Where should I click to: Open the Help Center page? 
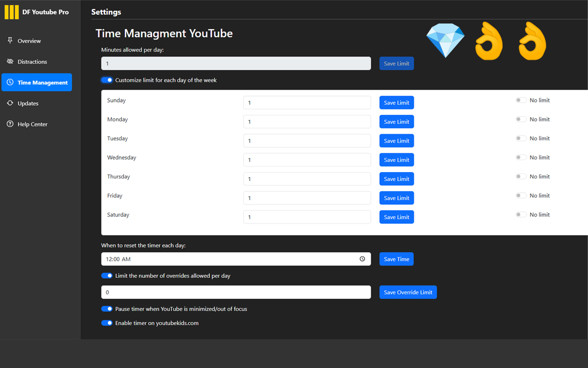click(x=36, y=124)
